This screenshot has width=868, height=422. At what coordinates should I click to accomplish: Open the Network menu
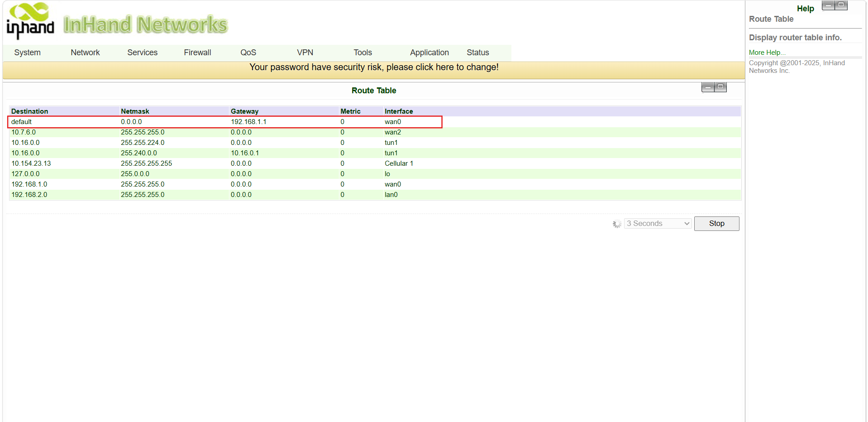click(x=85, y=53)
